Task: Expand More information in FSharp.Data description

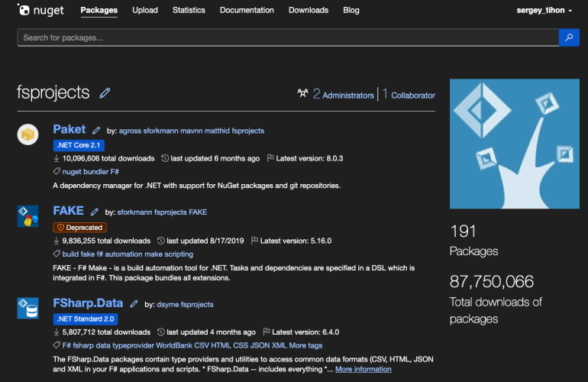Action: [x=363, y=369]
